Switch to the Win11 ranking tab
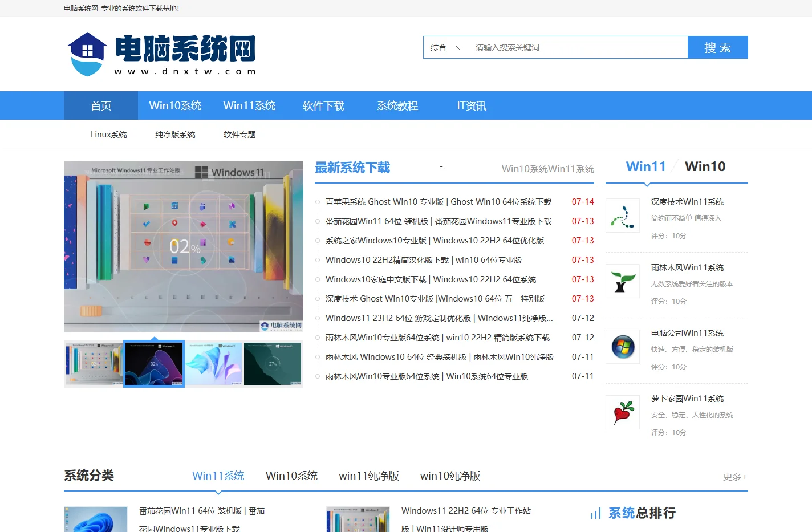 click(645, 166)
